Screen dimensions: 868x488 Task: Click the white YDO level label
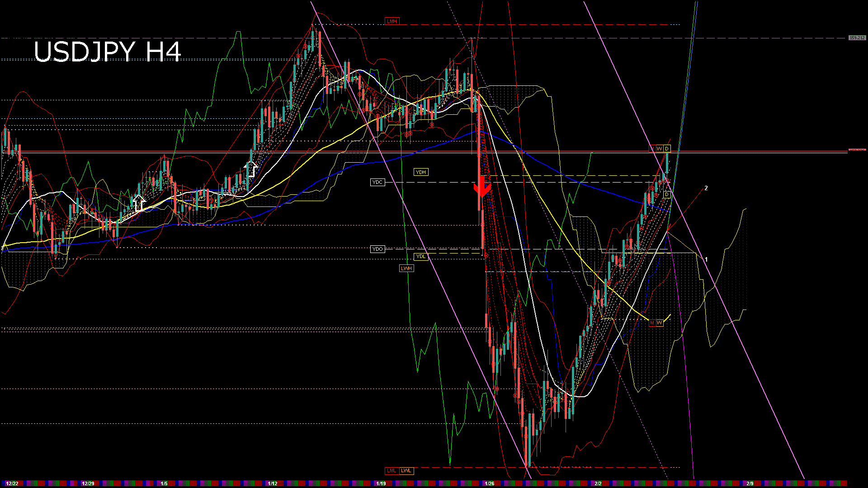pyautogui.click(x=377, y=249)
